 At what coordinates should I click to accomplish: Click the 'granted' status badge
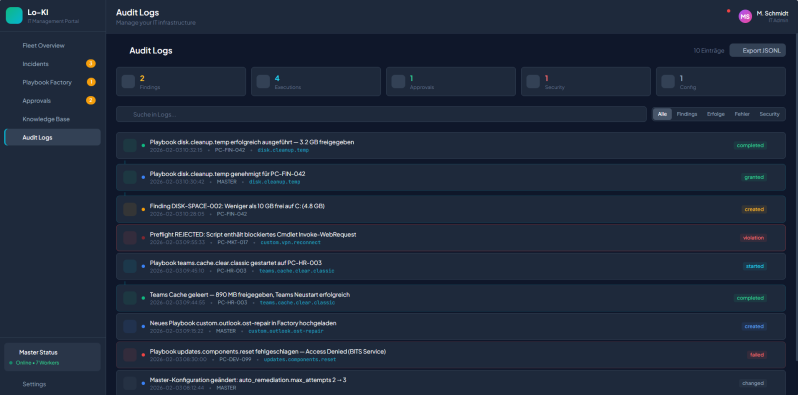tap(754, 177)
